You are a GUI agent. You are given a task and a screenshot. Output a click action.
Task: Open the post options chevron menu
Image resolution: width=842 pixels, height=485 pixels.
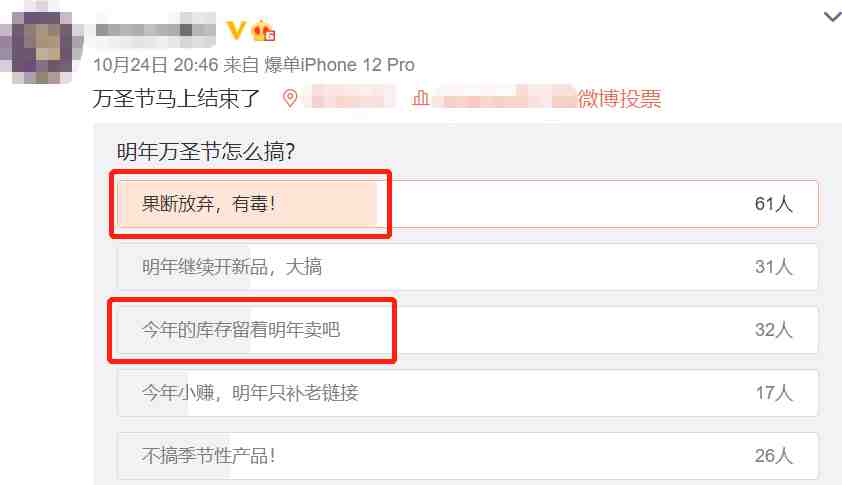click(x=832, y=17)
